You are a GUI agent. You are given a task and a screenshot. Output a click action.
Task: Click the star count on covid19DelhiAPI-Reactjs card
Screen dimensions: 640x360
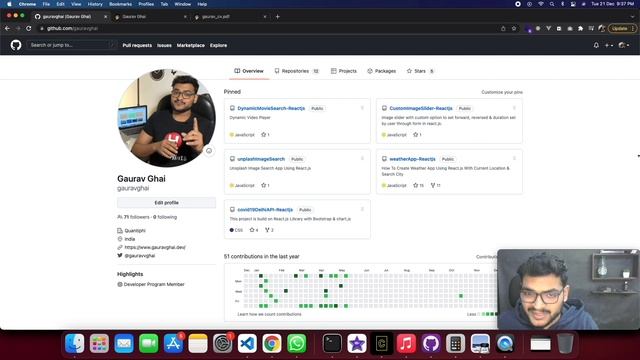click(254, 230)
